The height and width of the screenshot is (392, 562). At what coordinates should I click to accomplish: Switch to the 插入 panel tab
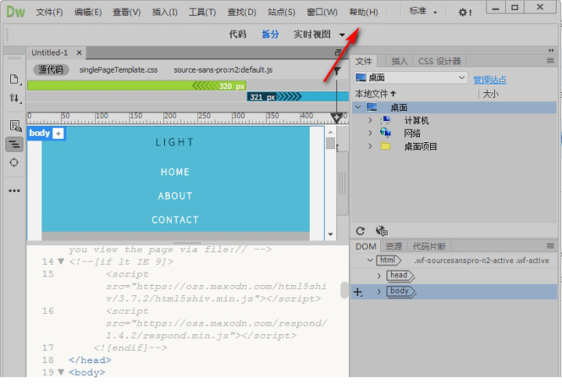tap(400, 62)
